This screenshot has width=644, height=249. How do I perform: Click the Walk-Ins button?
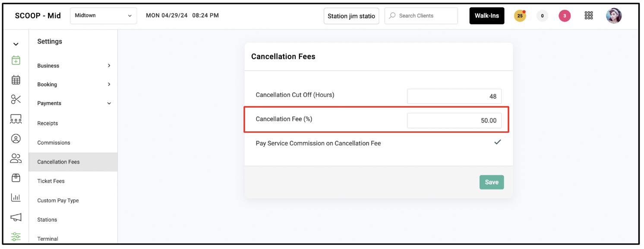[x=487, y=16]
